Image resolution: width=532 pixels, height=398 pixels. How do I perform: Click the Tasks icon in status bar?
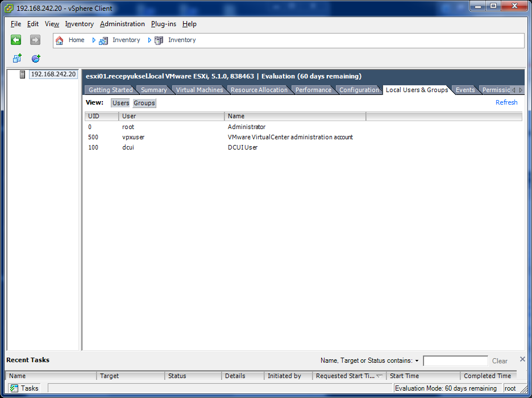click(14, 388)
